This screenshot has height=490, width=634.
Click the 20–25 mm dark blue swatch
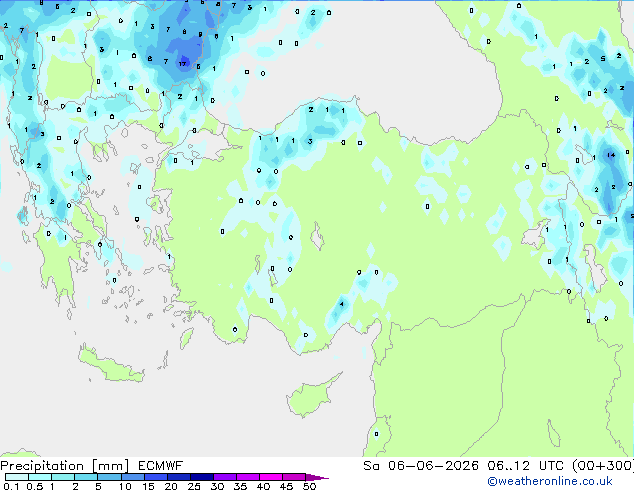178,477
